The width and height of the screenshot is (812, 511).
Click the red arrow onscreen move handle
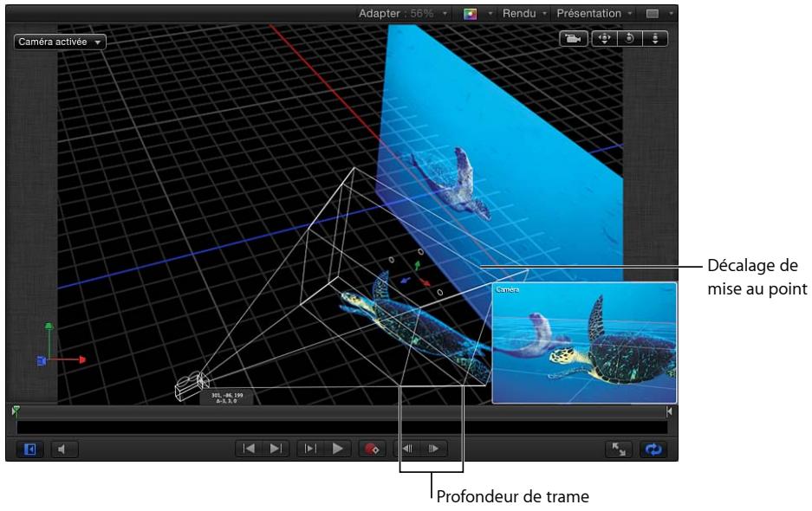coord(425,282)
